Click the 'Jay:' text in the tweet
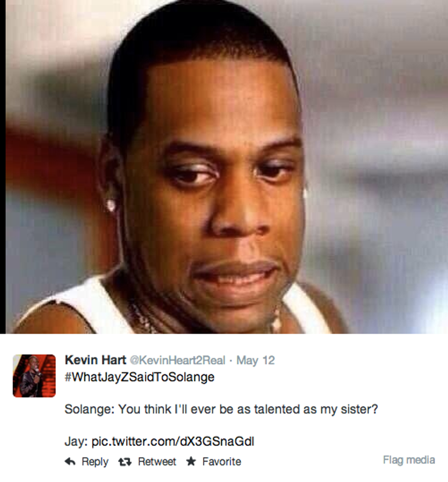 [x=76, y=442]
